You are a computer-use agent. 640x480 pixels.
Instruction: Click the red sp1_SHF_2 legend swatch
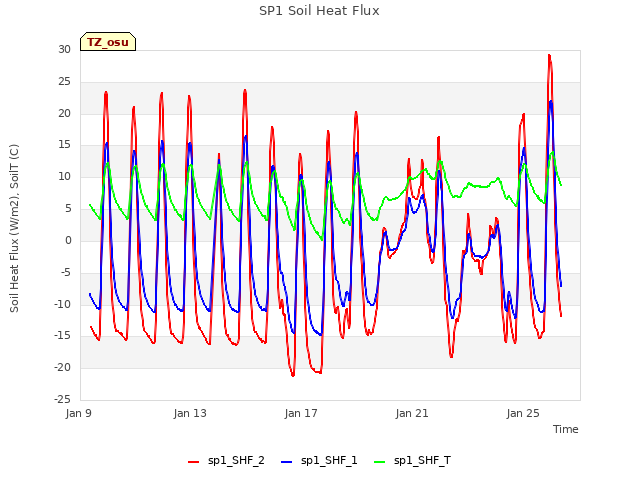pos(193,462)
